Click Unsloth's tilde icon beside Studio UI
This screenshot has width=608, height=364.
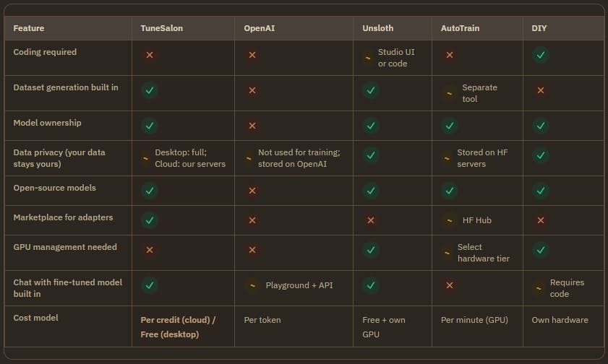point(367,58)
